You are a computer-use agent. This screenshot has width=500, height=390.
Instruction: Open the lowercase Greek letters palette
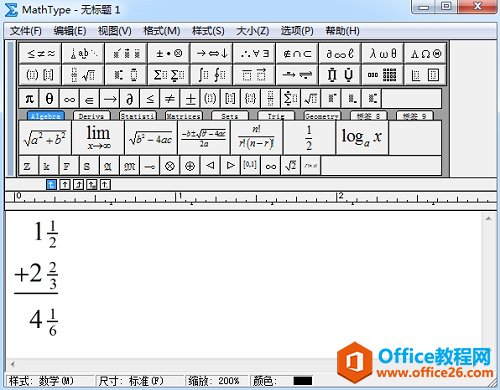[383, 53]
